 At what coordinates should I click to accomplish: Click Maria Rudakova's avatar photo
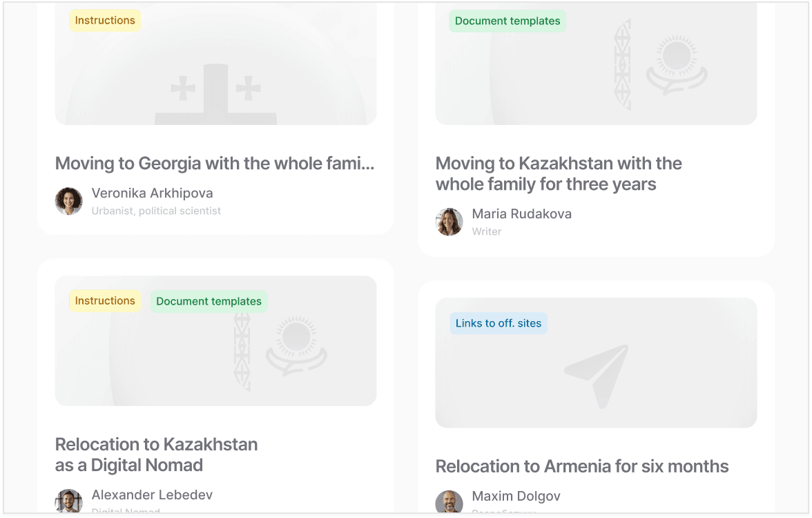(x=449, y=222)
